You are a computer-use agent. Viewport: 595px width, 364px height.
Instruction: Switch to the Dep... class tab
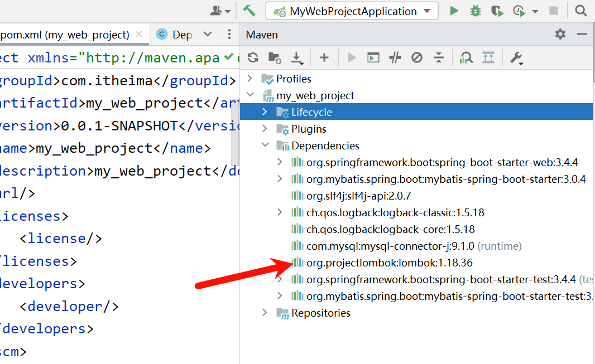point(175,35)
